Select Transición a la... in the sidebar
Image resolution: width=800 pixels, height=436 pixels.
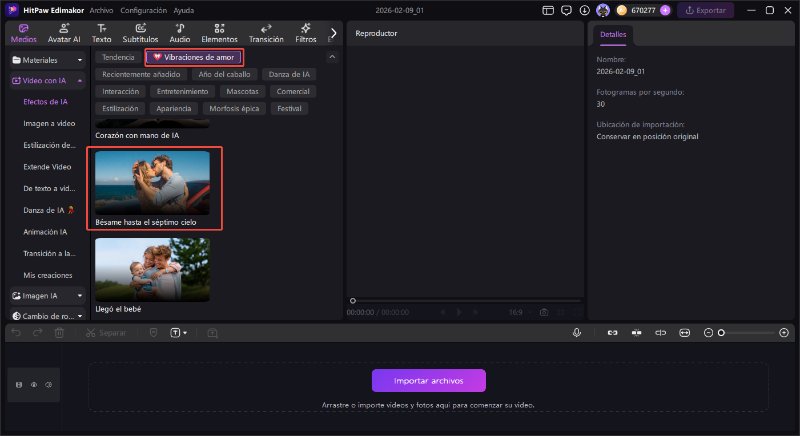point(49,253)
